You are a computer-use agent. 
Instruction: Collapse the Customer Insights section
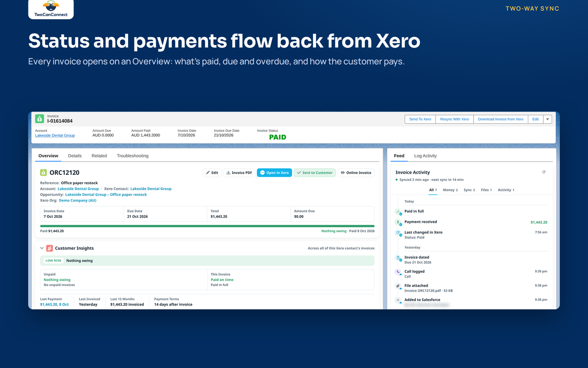pyautogui.click(x=42, y=248)
